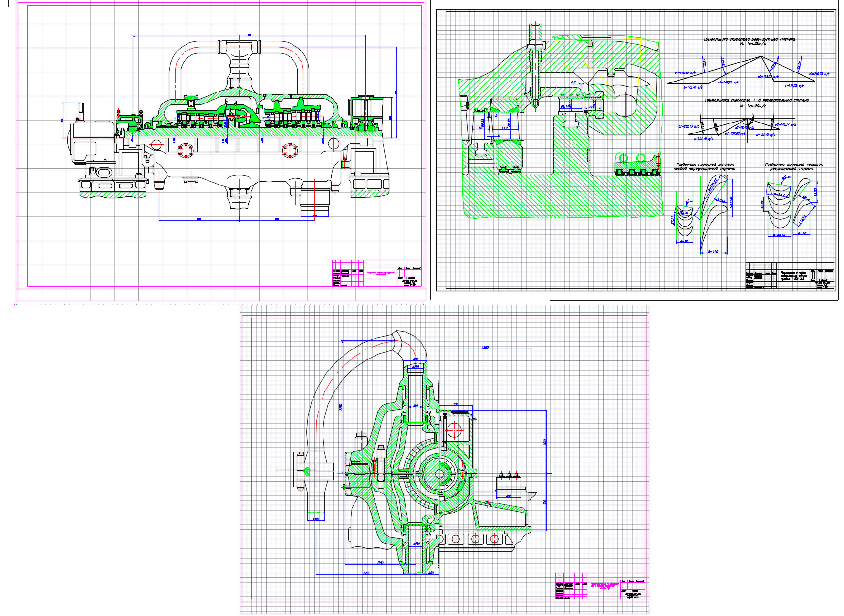Select the title 'Треугольники скоростей регулирующей ступени'
The image size is (844, 616).
749,39
